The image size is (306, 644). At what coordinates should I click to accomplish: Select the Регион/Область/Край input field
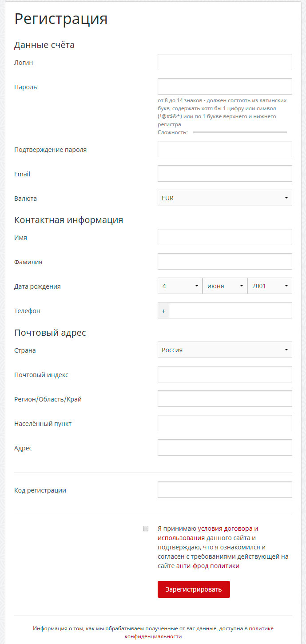225,399
